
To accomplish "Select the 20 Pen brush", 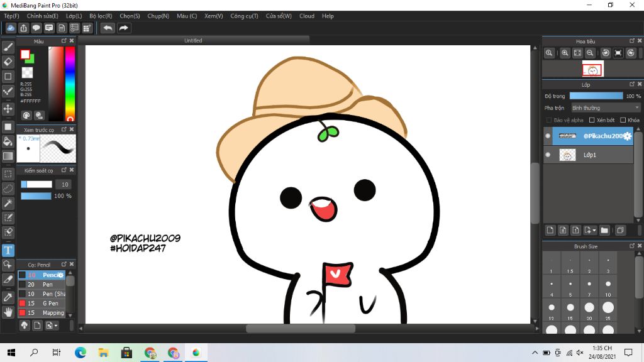I will coord(42,285).
